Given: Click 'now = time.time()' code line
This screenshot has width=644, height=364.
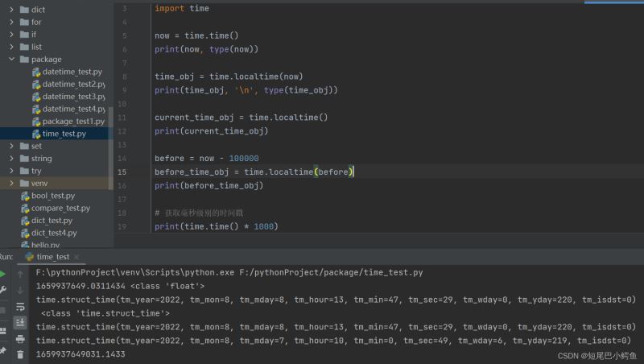Looking at the screenshot, I should pos(196,35).
